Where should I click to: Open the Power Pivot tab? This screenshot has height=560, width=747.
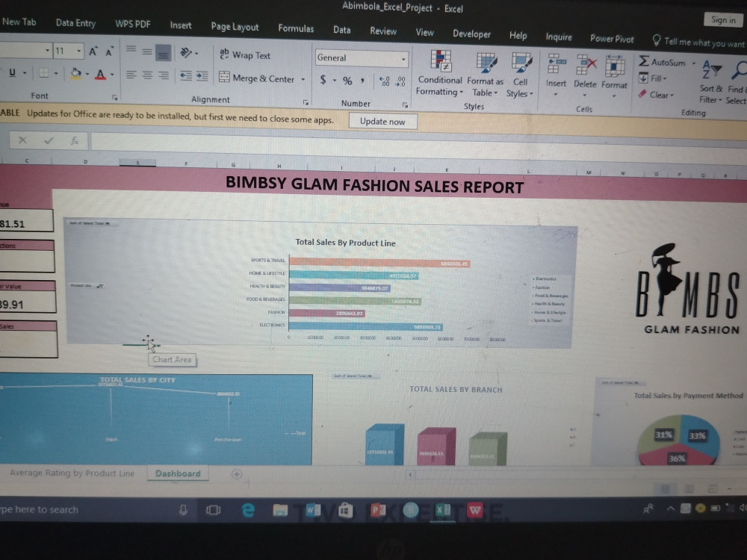[x=612, y=39]
